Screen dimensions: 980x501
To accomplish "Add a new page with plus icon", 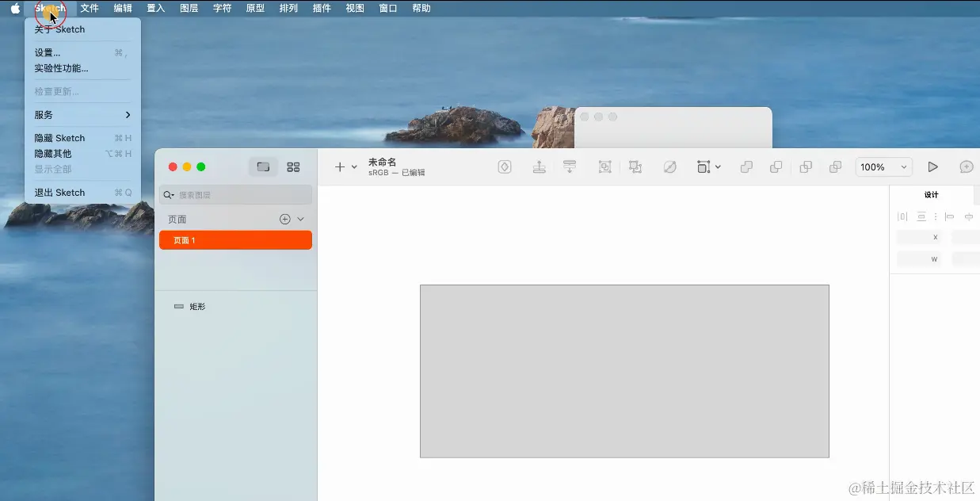I will 285,219.
